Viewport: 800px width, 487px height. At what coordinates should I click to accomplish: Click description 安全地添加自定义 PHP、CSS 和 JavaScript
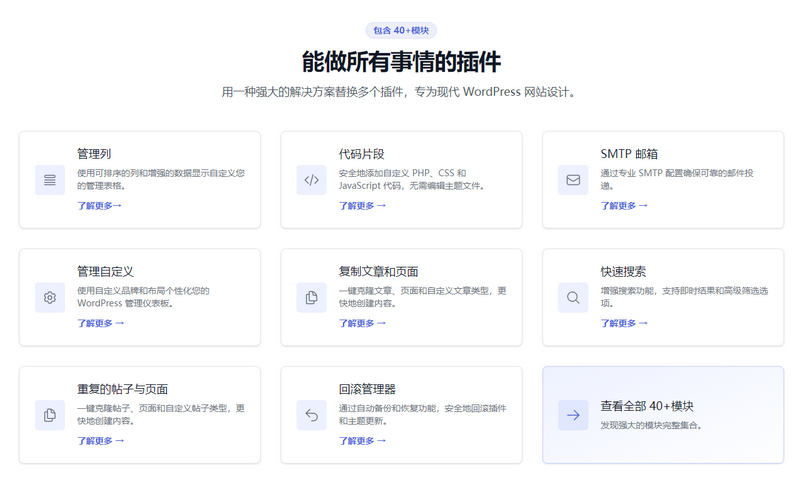tap(412, 180)
